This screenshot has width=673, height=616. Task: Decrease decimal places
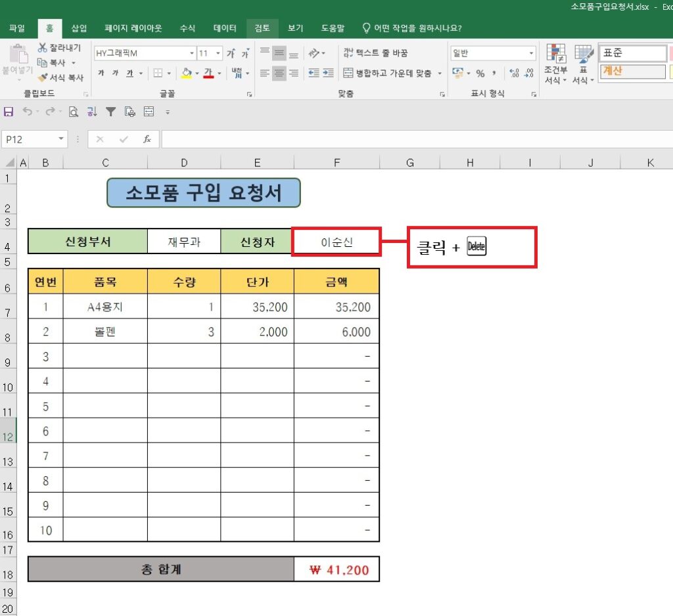click(529, 74)
